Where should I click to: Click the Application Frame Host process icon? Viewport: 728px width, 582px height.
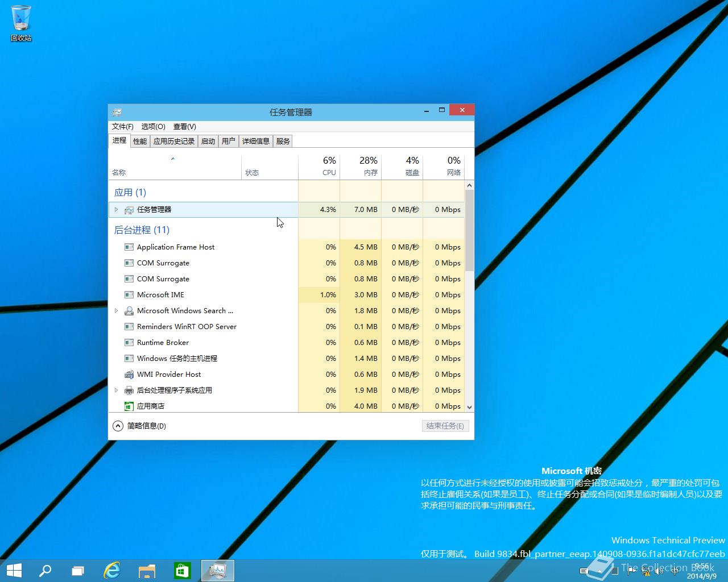(129, 247)
